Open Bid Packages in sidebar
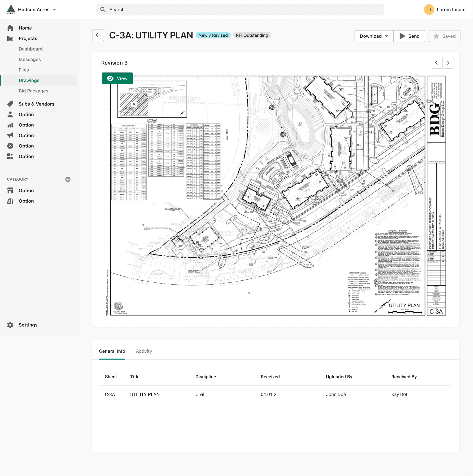This screenshot has height=476, width=473. (33, 91)
